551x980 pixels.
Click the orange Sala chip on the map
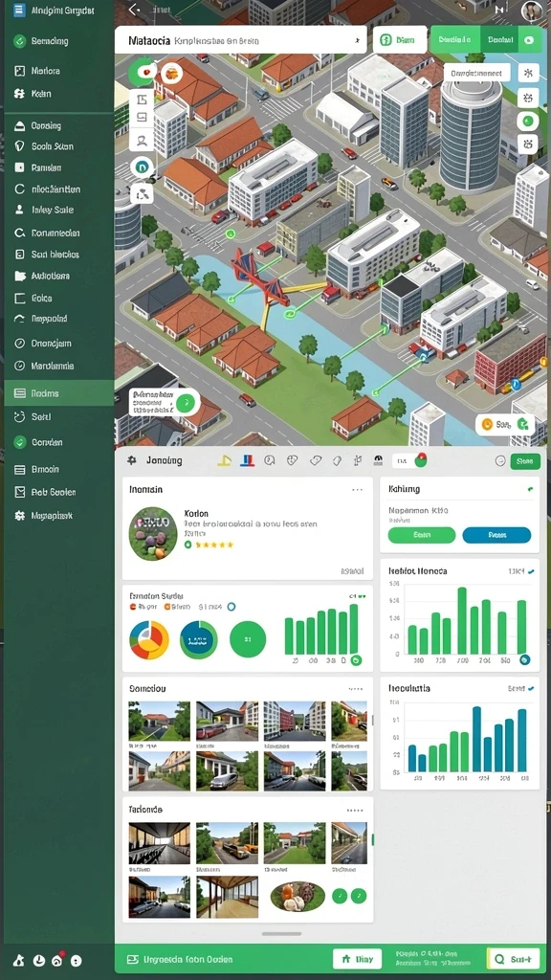pos(505,424)
